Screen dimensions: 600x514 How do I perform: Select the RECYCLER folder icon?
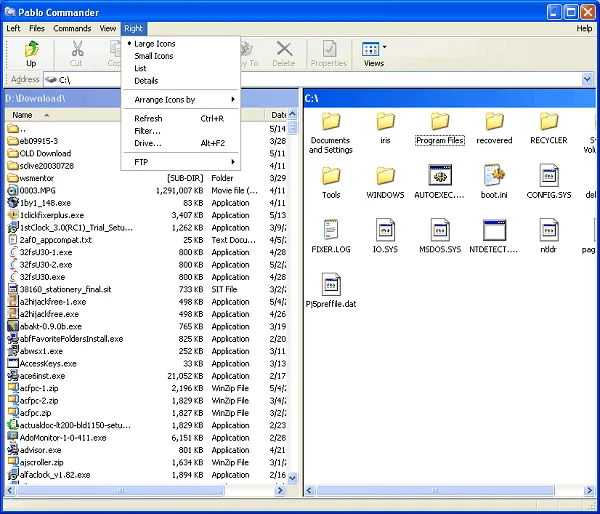(x=549, y=121)
